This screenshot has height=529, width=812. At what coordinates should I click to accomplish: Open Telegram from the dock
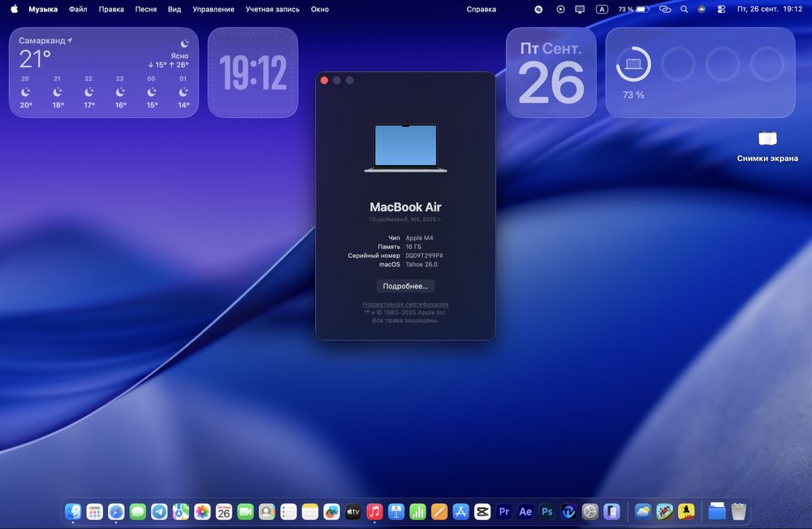159,512
